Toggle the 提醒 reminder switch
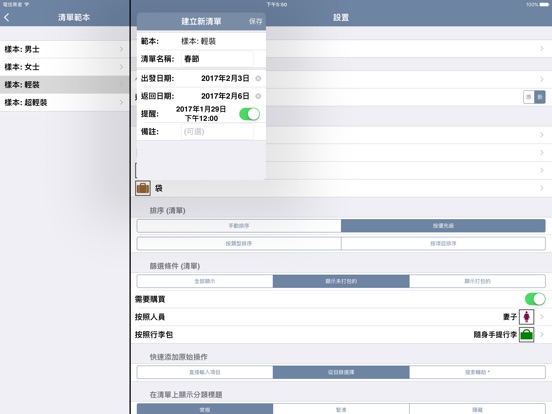This screenshot has height=414, width=552. [x=250, y=114]
